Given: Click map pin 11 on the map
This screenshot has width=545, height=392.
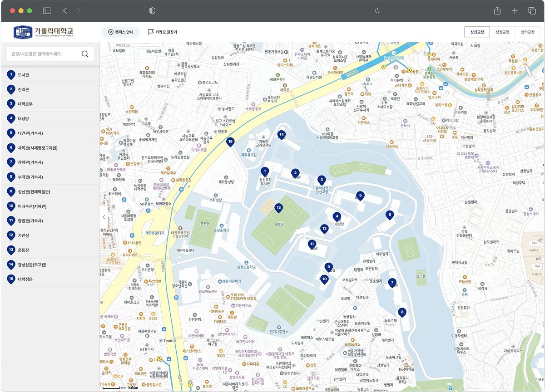Looking at the screenshot, I should [x=312, y=245].
